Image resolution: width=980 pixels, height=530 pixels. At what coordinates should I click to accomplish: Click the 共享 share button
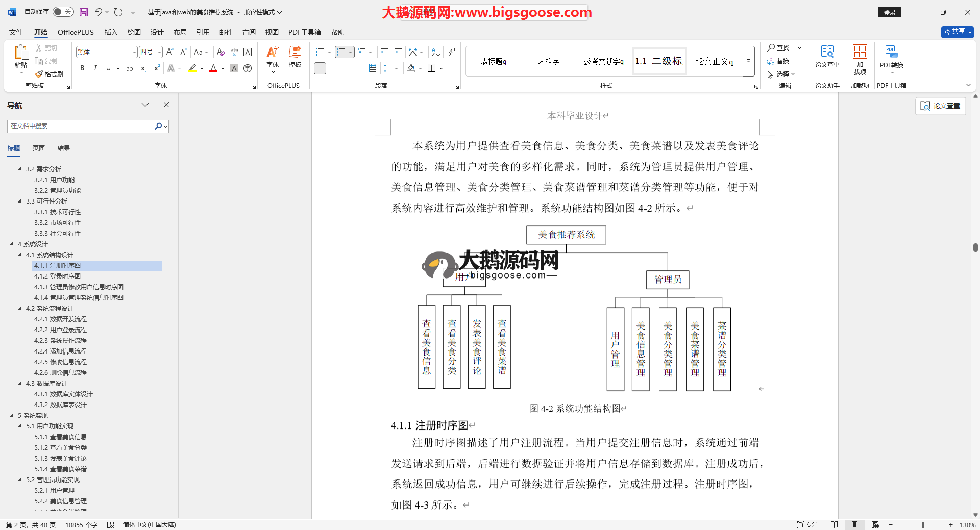coord(957,32)
